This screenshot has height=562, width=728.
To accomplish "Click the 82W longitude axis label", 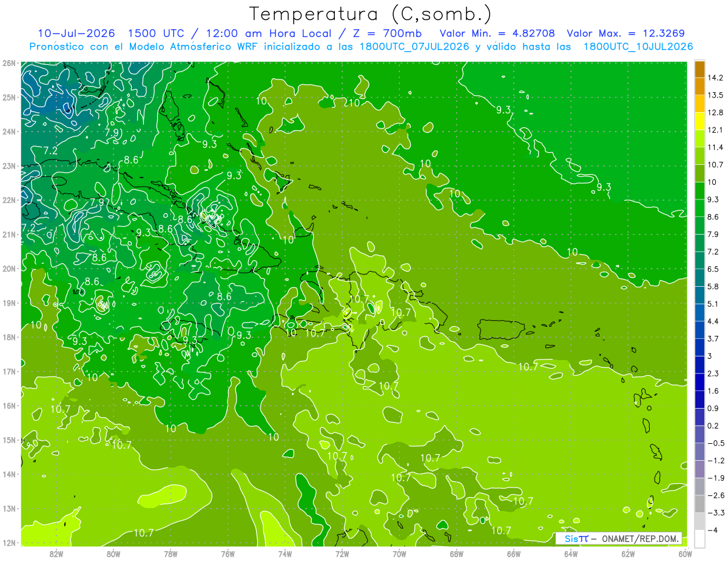I will 56,554.
